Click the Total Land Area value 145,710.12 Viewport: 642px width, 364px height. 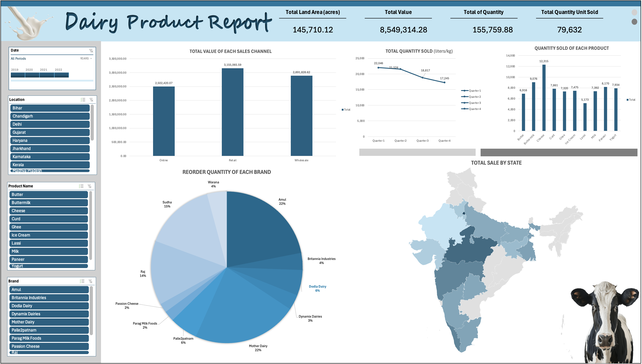pos(313,30)
